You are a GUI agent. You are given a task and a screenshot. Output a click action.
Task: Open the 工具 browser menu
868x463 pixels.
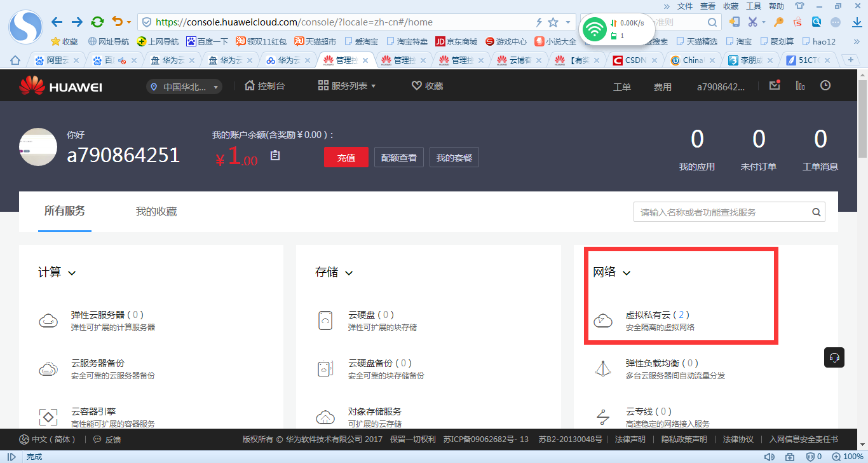click(x=754, y=6)
